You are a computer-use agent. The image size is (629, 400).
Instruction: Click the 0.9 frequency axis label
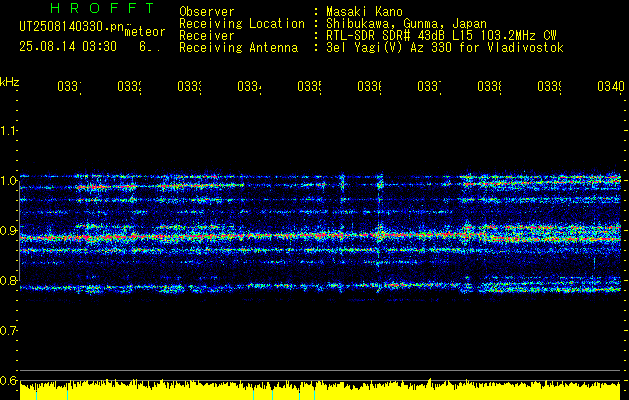point(8,230)
